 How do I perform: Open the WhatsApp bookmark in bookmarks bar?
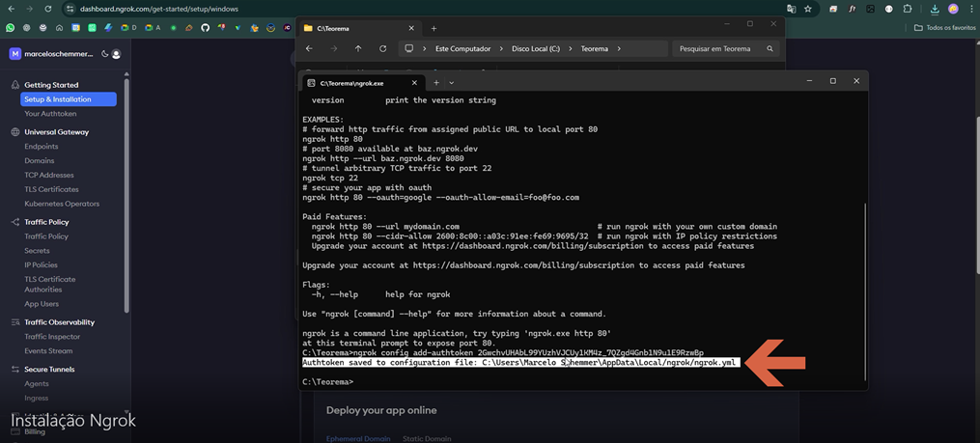10,27
